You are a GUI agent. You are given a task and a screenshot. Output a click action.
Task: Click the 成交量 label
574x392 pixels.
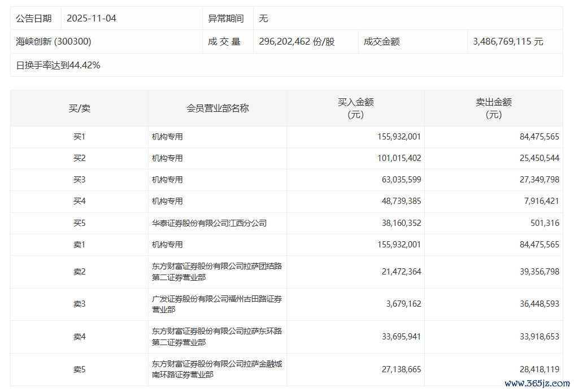coord(224,41)
